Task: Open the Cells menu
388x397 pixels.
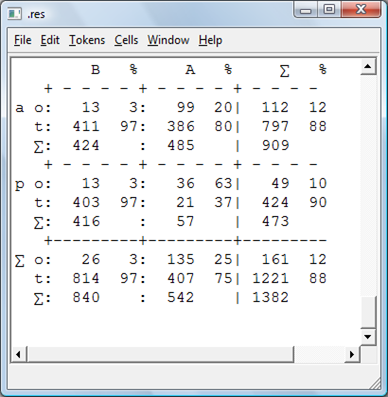Action: (126, 40)
